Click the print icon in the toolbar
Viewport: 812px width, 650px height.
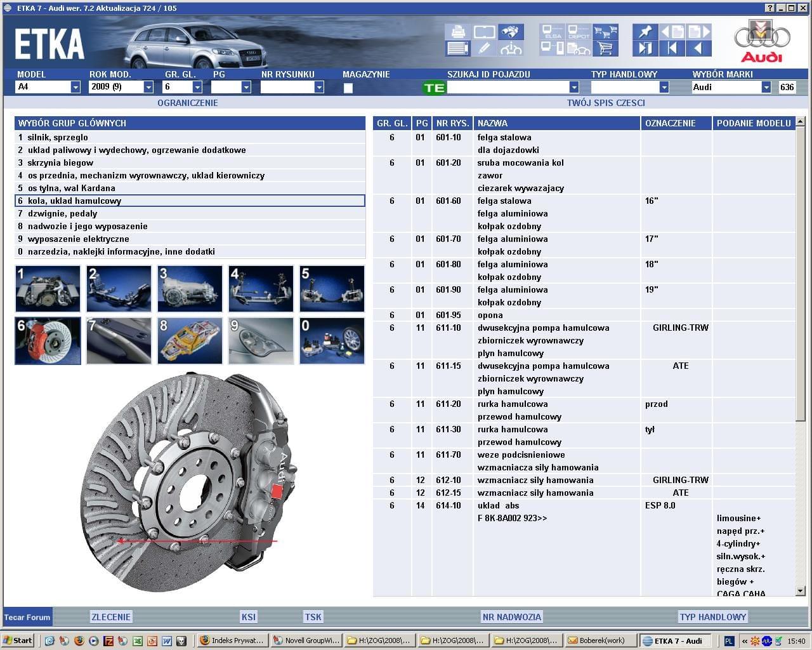coord(457,32)
